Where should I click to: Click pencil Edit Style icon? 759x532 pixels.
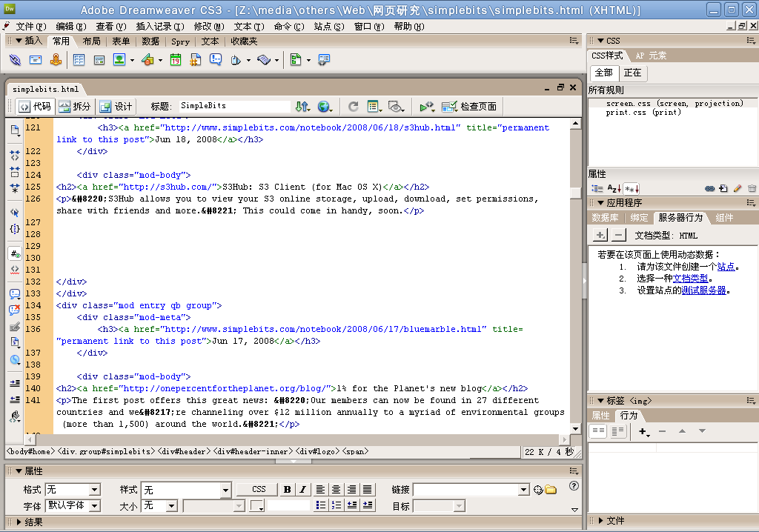(x=738, y=189)
